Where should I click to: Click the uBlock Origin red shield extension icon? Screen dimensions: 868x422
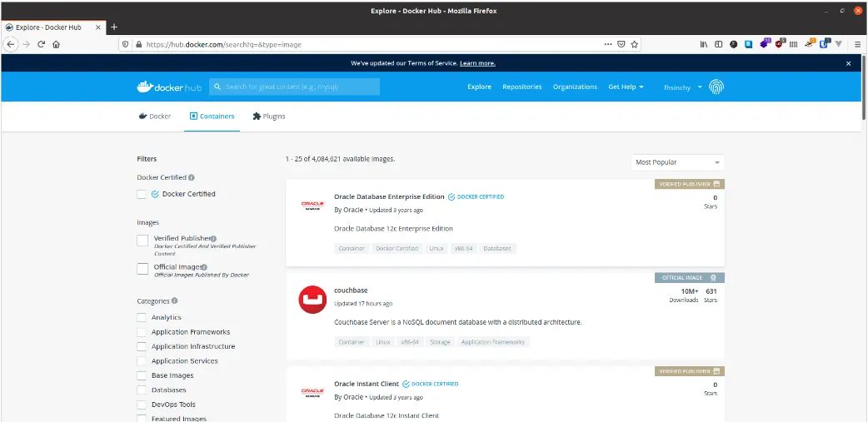click(780, 43)
